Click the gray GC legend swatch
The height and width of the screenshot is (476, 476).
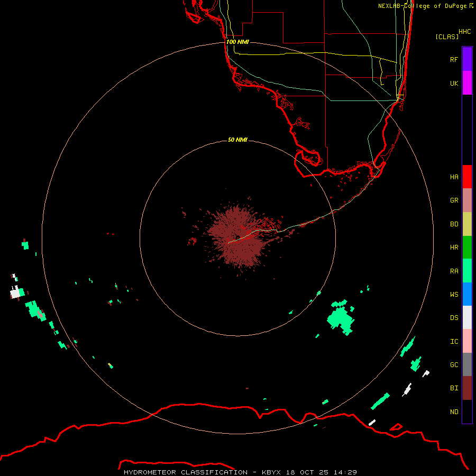pos(467,364)
